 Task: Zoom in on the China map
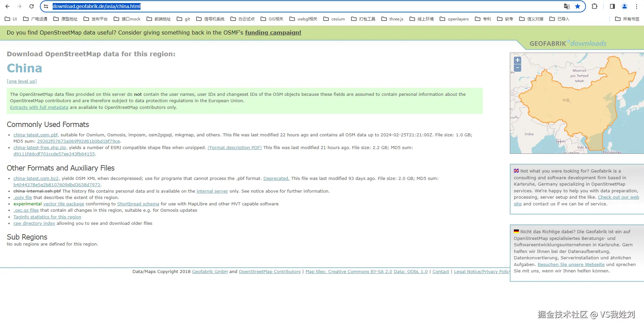click(x=518, y=60)
